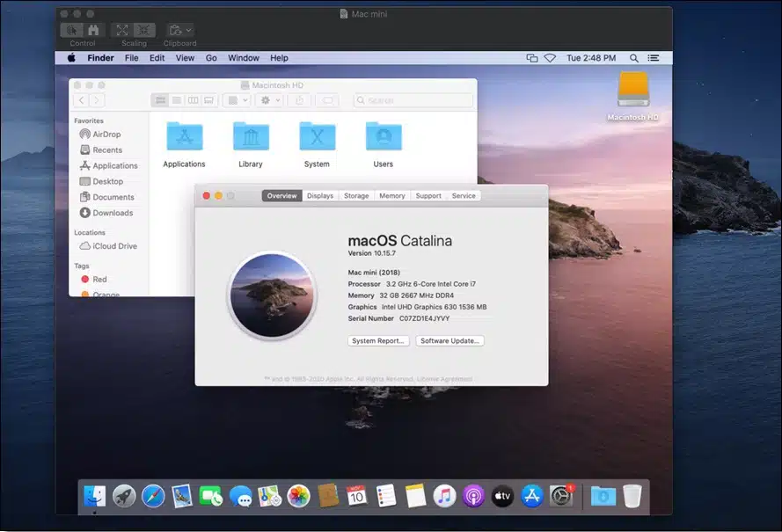This screenshot has height=532, width=782.
Task: Open Photos app in the Dock
Action: 298,496
